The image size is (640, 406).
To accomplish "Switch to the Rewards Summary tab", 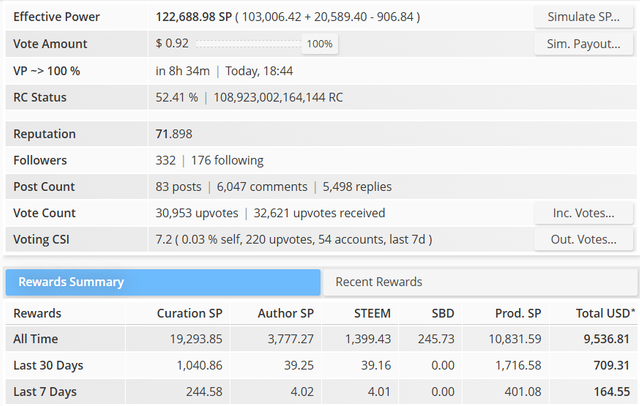I will [163, 282].
